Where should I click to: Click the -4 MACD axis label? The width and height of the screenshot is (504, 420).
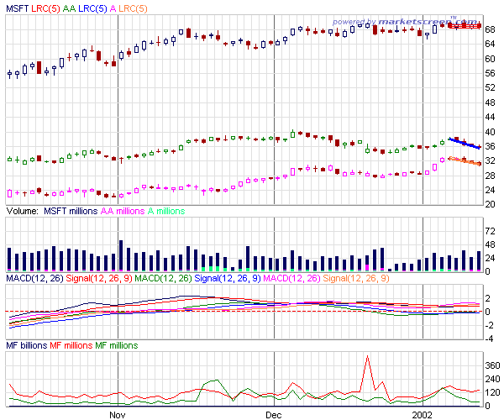[x=488, y=339]
